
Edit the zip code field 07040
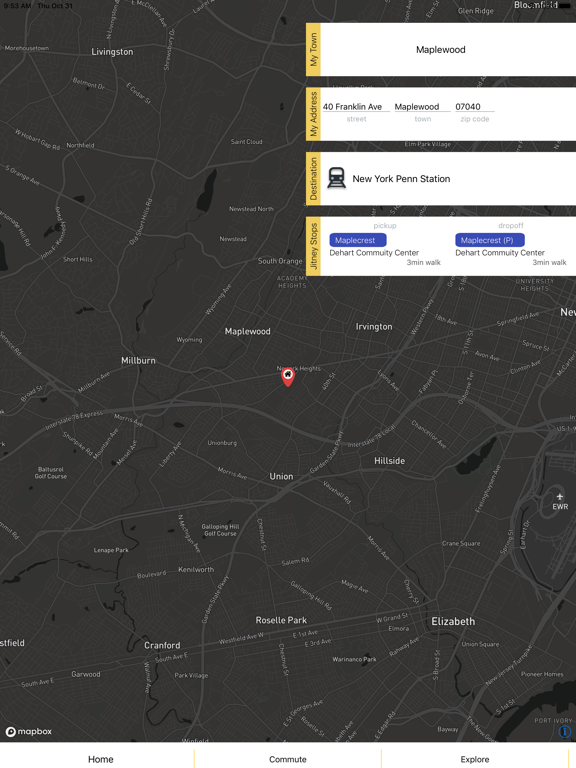(474, 106)
